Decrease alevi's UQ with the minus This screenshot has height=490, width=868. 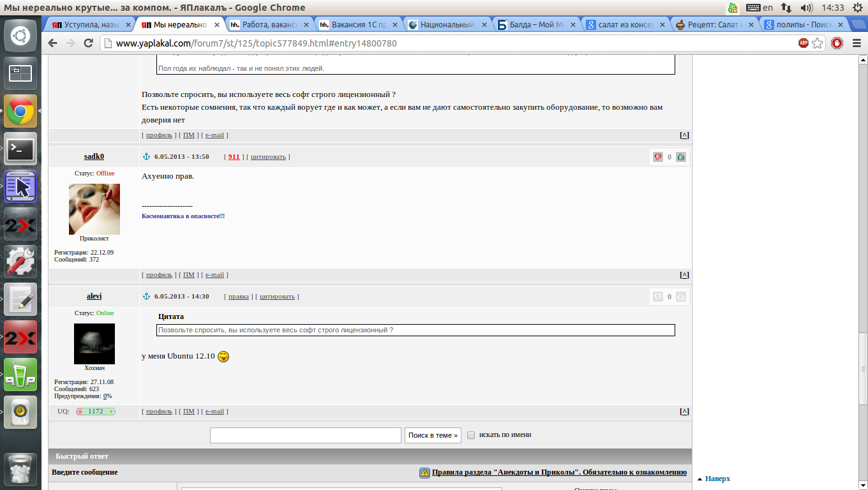(80, 412)
